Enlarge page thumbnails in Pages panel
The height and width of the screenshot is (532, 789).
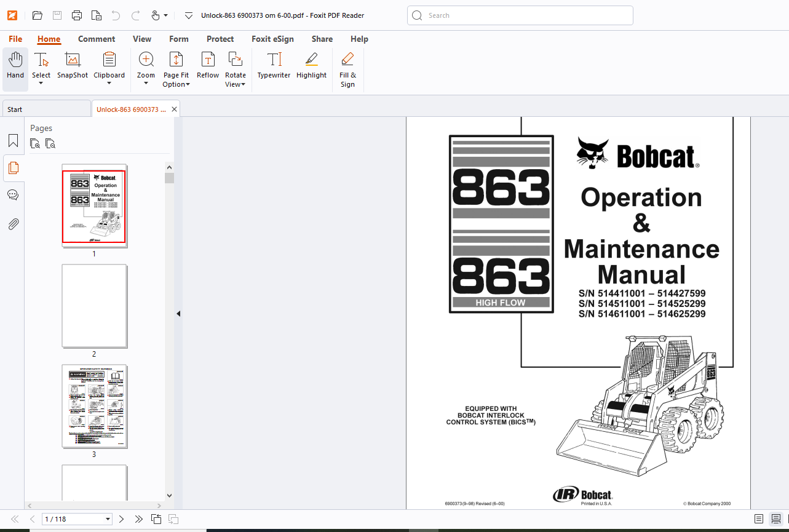pyautogui.click(x=36, y=144)
